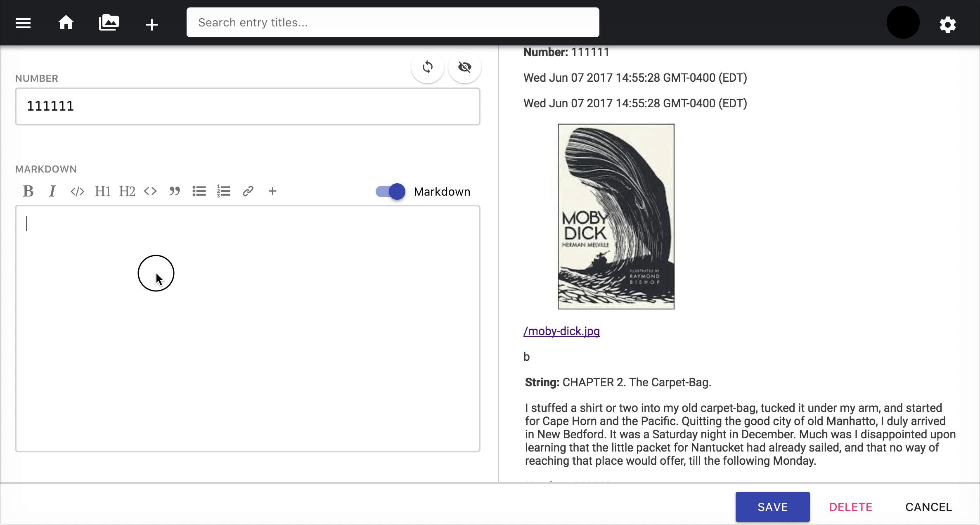The height and width of the screenshot is (525, 980).
Task: Open the settings gear
Action: click(x=947, y=24)
